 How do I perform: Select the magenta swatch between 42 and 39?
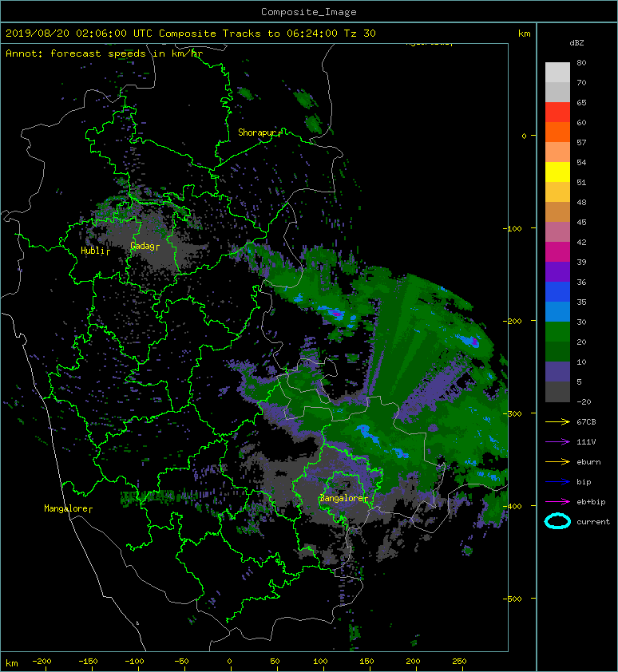tap(557, 251)
